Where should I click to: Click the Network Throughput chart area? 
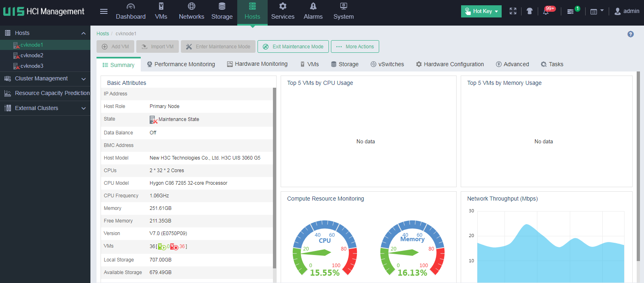(551, 247)
